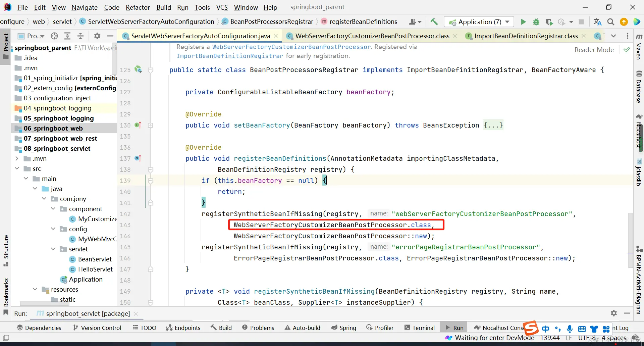Image resolution: width=644 pixels, height=346 pixels.
Task: Collapse the main folder
Action: coord(26,179)
